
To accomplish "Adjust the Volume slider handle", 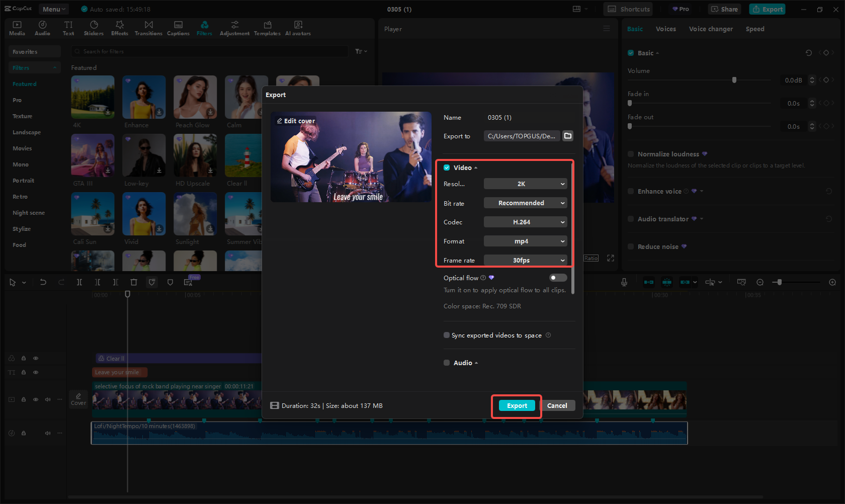I will [734, 80].
